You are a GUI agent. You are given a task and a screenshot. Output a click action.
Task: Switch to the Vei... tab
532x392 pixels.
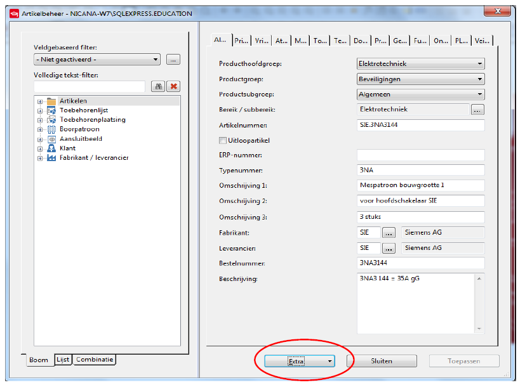(482, 41)
